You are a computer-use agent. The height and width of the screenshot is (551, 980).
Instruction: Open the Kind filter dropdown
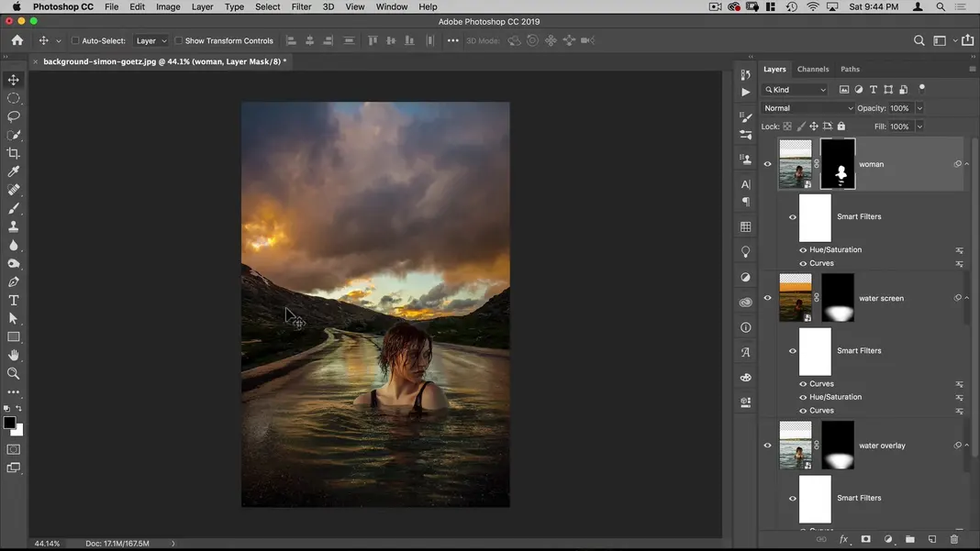click(795, 90)
